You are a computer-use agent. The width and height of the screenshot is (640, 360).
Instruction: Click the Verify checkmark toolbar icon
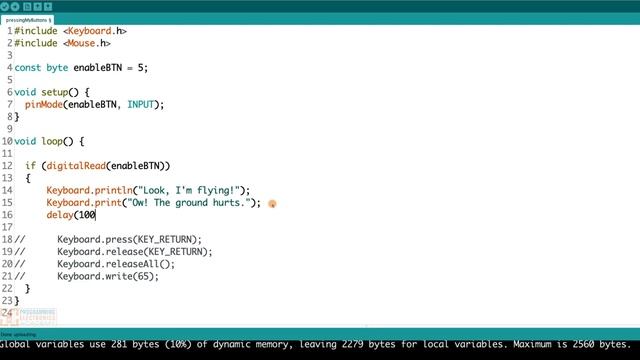(x=4, y=7)
